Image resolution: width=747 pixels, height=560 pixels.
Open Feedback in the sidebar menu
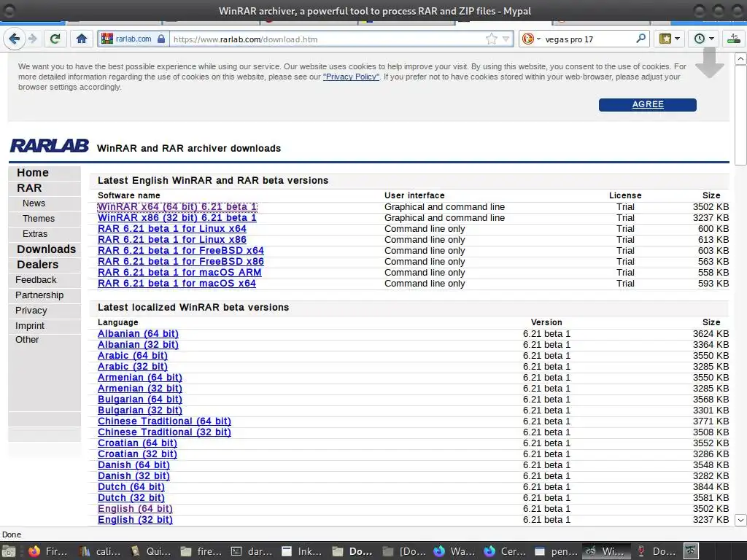click(x=36, y=279)
